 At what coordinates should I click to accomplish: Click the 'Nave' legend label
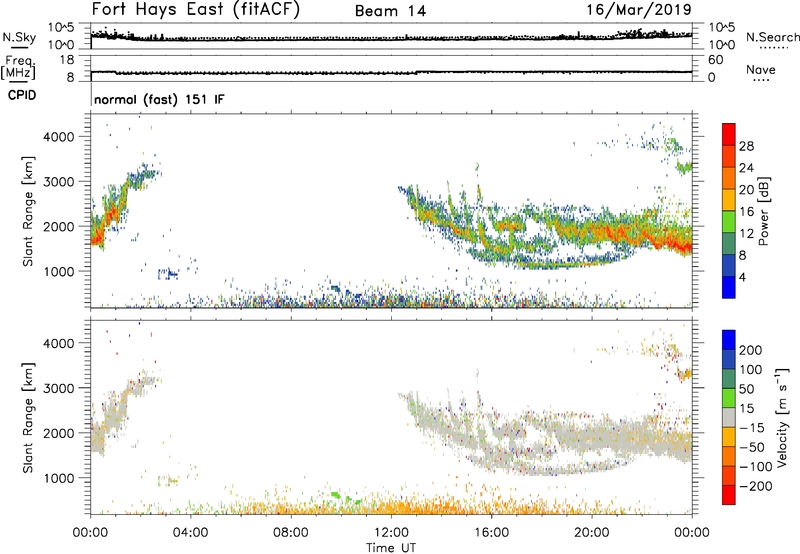tap(761, 69)
